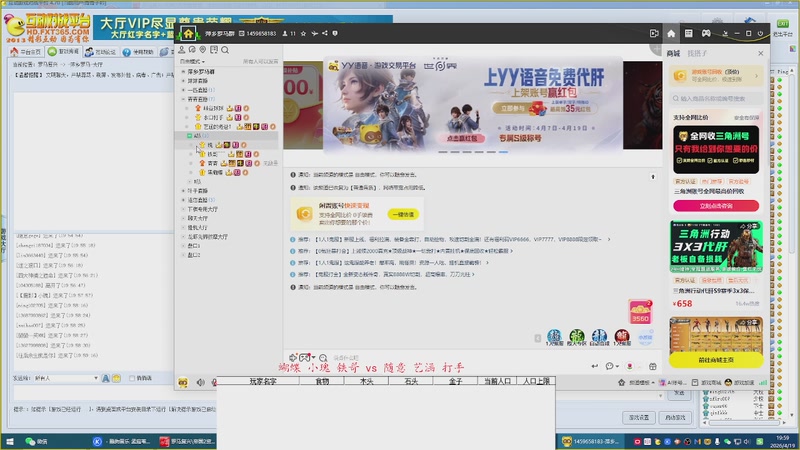Image resolution: width=800 pixels, height=450 pixels.
Task: Close the 商城 side panel
Action: click(761, 53)
